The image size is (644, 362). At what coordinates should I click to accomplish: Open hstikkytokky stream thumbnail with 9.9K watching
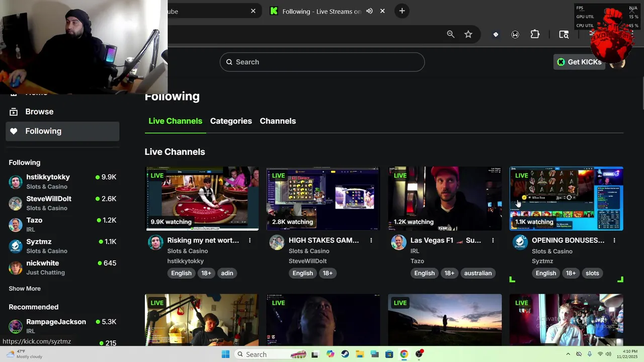(202, 199)
